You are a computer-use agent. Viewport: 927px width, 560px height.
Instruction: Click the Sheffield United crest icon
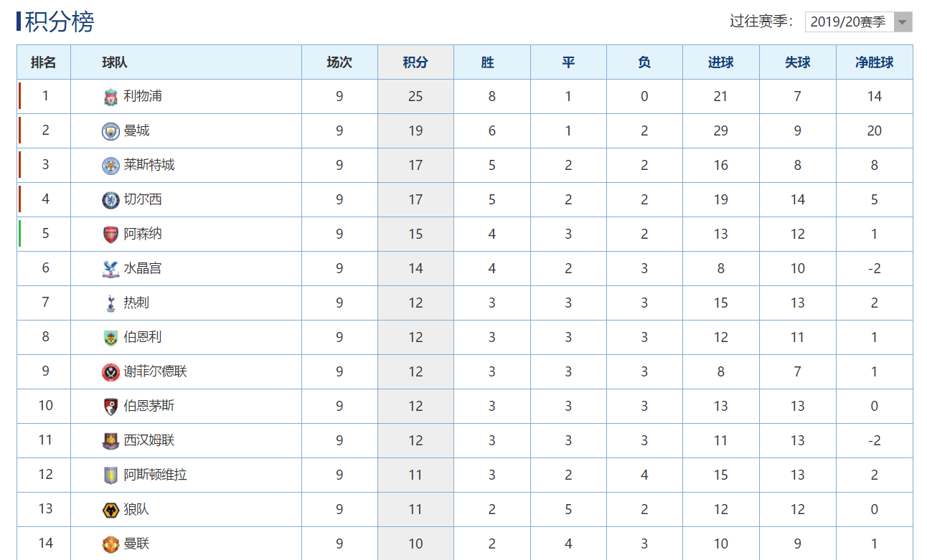(x=110, y=372)
